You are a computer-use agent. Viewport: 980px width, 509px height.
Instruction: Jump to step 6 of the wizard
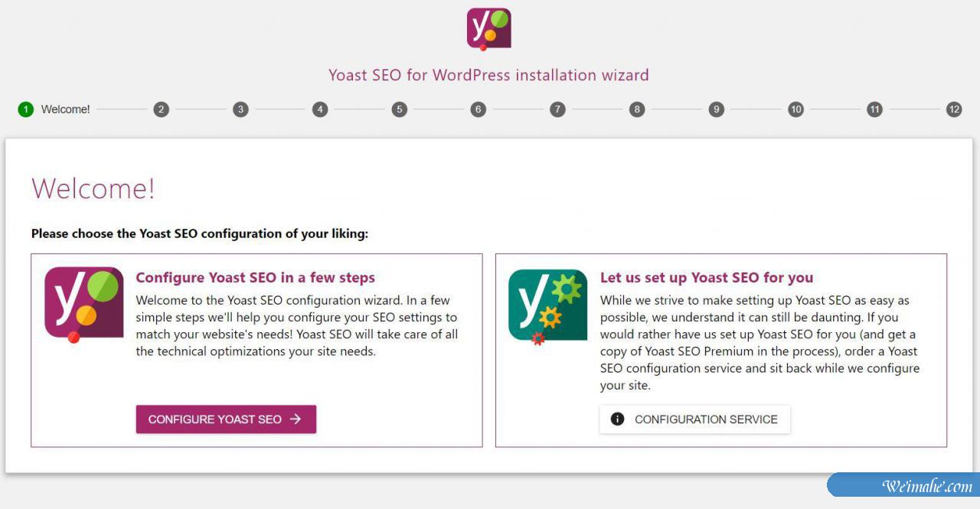(x=478, y=109)
